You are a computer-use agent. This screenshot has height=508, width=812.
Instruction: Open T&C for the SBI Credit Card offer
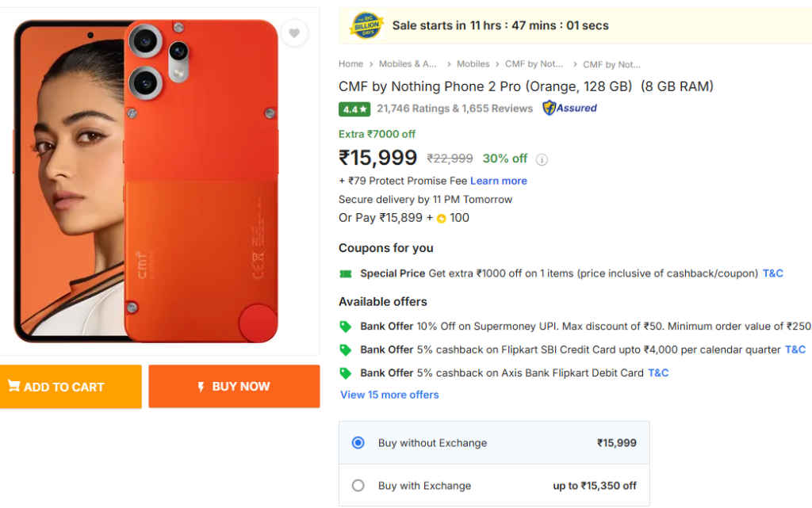point(795,349)
